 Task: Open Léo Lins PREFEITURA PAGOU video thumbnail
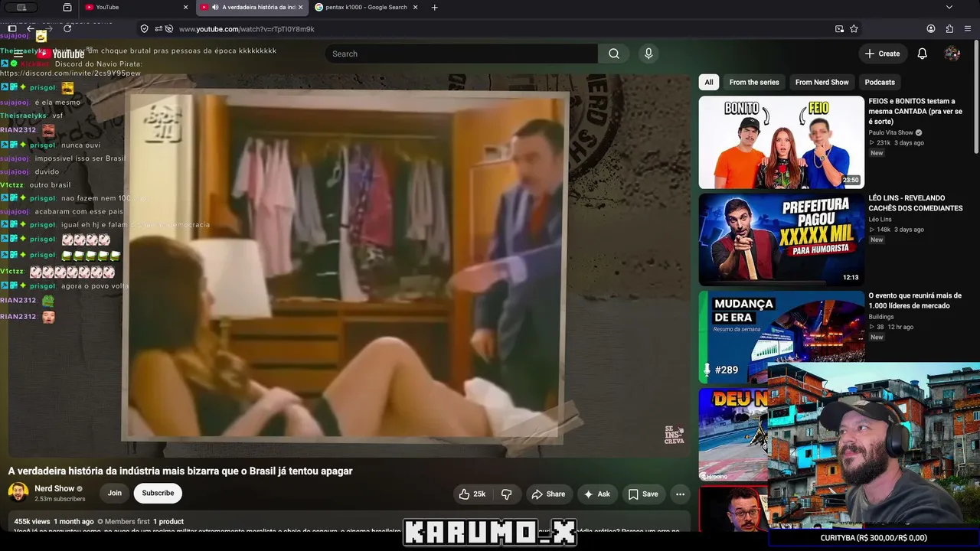[x=781, y=240]
